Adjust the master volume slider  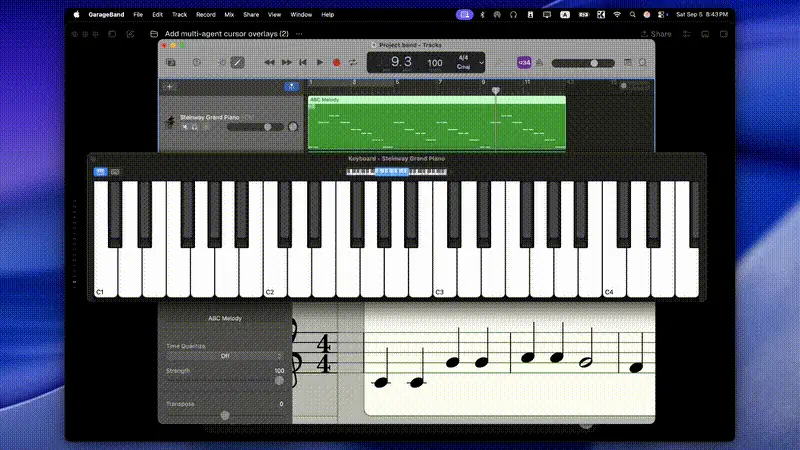pos(583,63)
